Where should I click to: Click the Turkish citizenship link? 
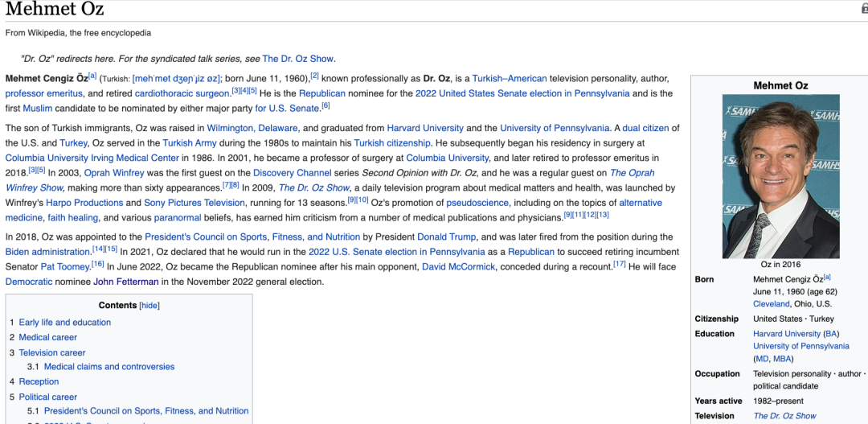click(x=391, y=143)
